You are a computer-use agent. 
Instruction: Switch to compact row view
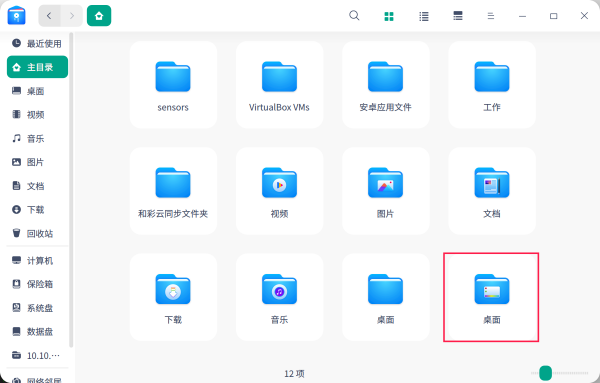[458, 16]
